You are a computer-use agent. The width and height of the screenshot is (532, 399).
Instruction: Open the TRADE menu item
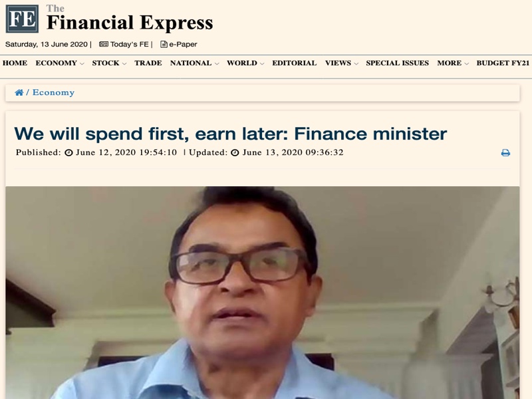(x=148, y=63)
